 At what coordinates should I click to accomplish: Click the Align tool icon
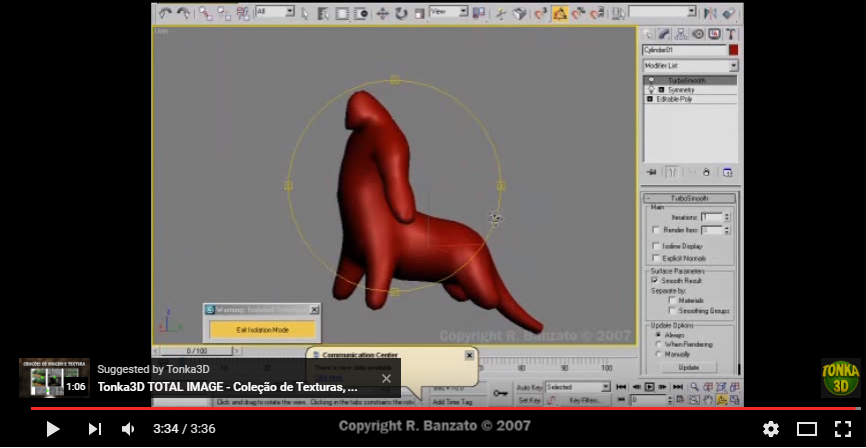point(729,13)
